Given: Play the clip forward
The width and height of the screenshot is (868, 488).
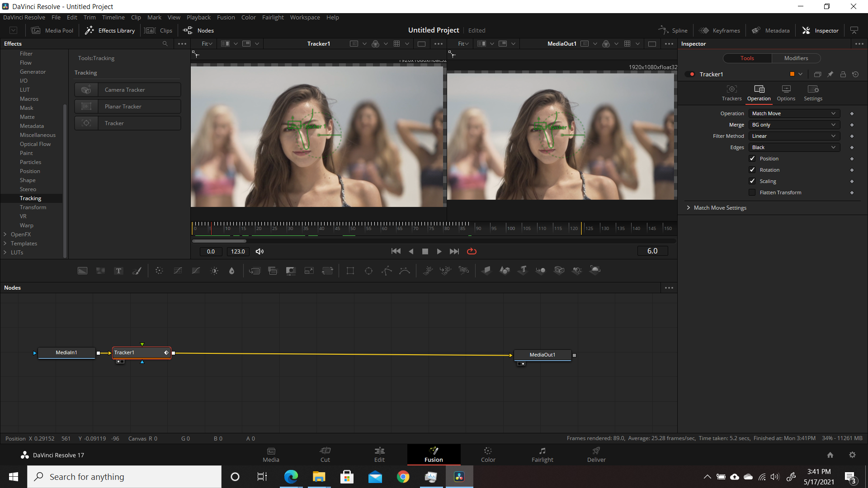Looking at the screenshot, I should pyautogui.click(x=439, y=251).
